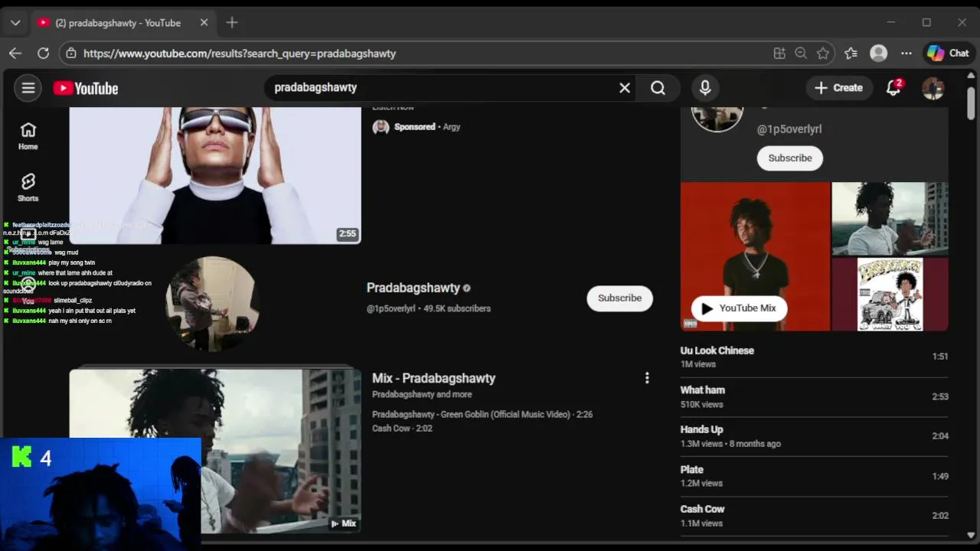
Task: Open browser extensions icon in address bar
Action: point(779,54)
